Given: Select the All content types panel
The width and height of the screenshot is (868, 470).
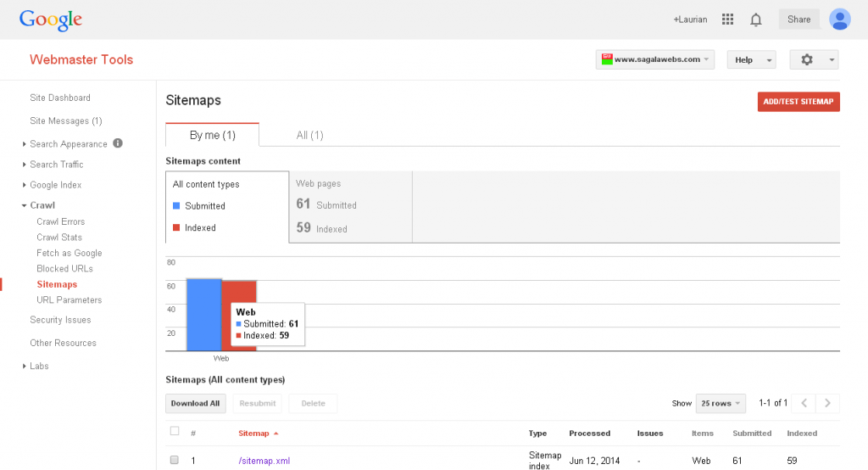Looking at the screenshot, I should click(227, 206).
